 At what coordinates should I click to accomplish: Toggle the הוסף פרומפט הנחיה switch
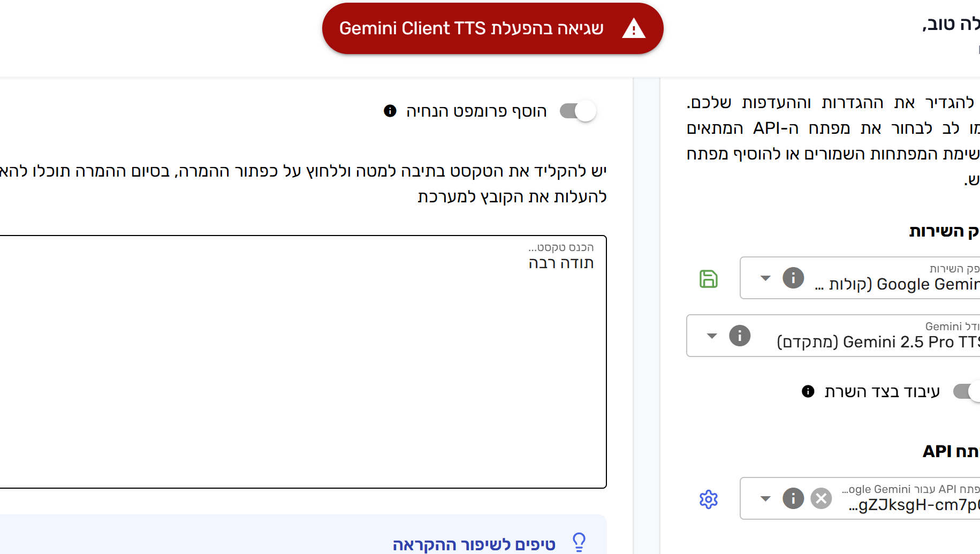pyautogui.click(x=578, y=111)
